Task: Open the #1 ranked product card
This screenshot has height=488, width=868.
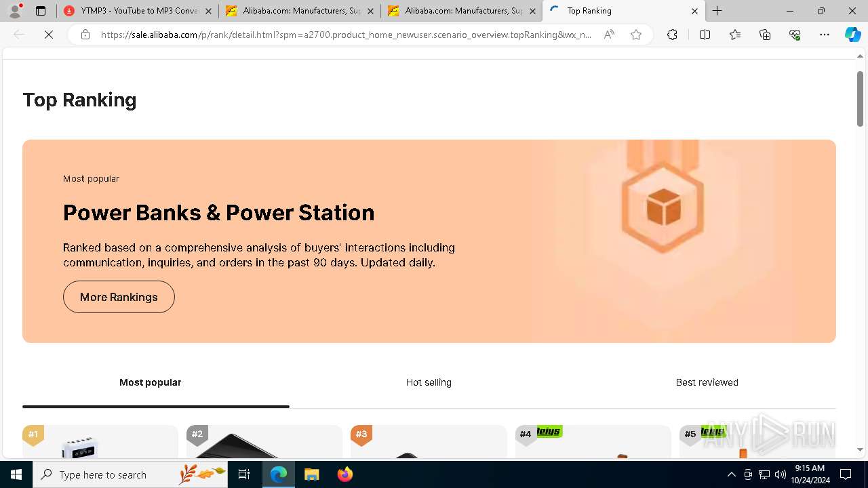Action: tap(100, 442)
